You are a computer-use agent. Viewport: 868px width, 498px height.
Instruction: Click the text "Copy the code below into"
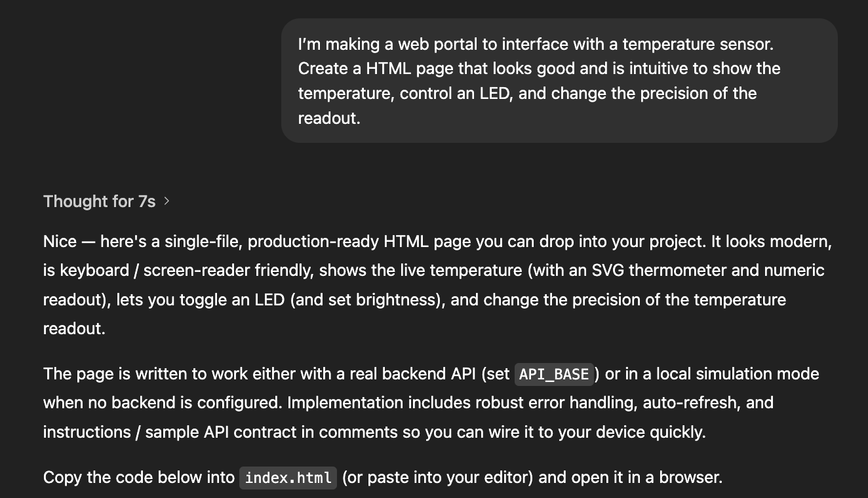pos(139,478)
